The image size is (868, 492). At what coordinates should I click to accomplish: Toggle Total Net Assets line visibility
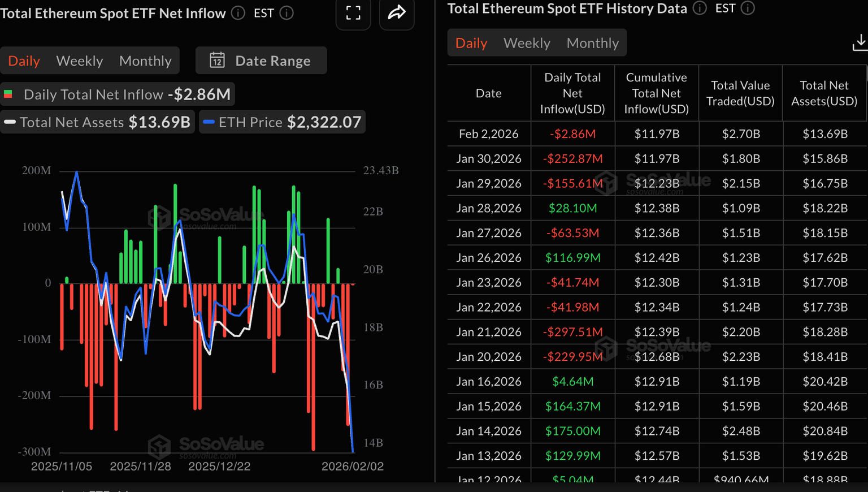[x=97, y=122]
